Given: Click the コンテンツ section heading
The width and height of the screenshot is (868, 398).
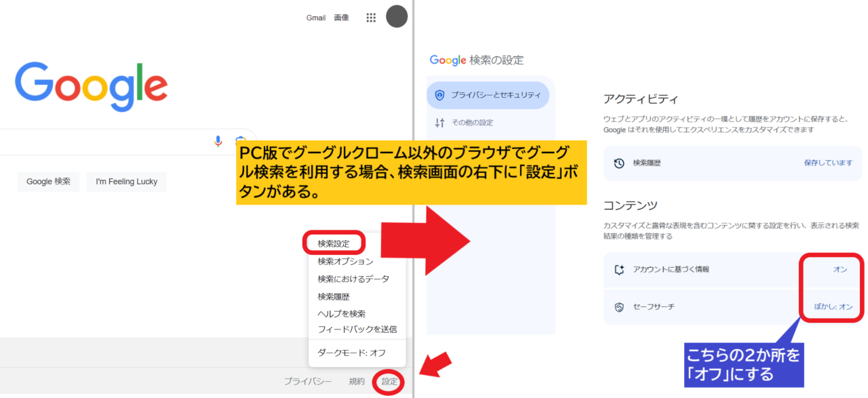Looking at the screenshot, I should click(x=631, y=205).
